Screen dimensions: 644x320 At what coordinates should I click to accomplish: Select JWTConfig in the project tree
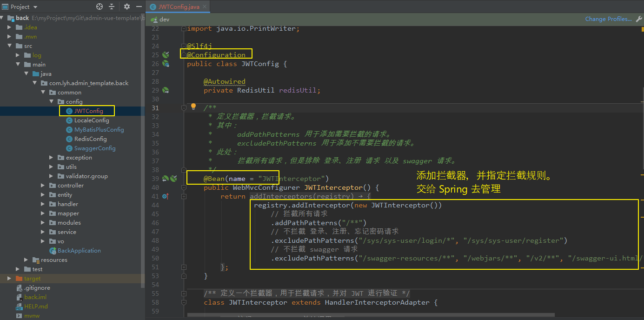point(88,111)
